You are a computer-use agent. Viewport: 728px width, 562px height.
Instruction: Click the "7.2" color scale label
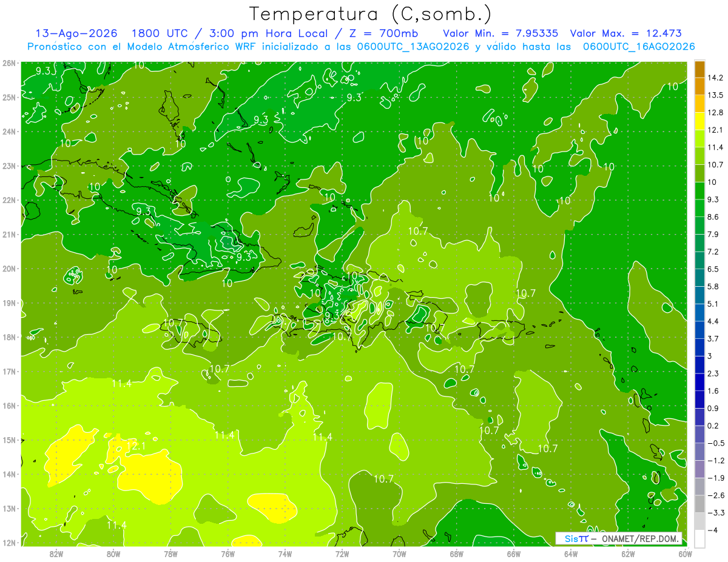(713, 252)
